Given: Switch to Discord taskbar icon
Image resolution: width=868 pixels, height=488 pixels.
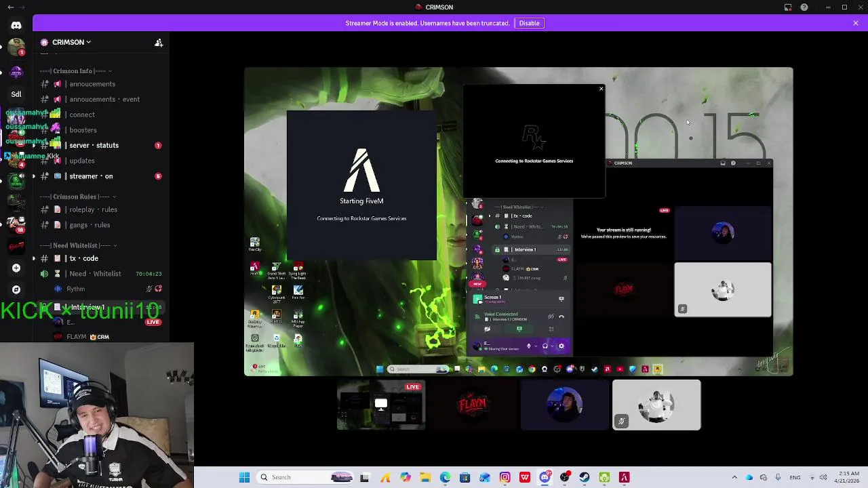Looking at the screenshot, I should click(x=545, y=477).
